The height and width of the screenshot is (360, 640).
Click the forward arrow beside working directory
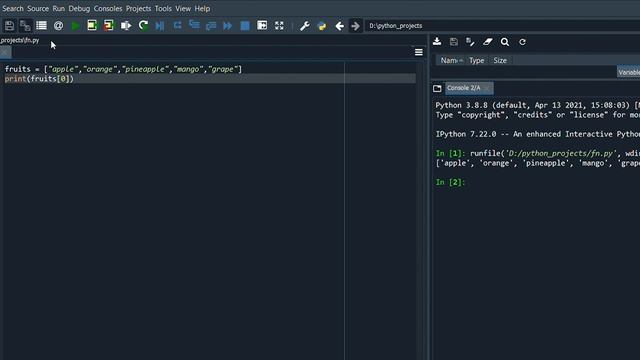[x=355, y=26]
